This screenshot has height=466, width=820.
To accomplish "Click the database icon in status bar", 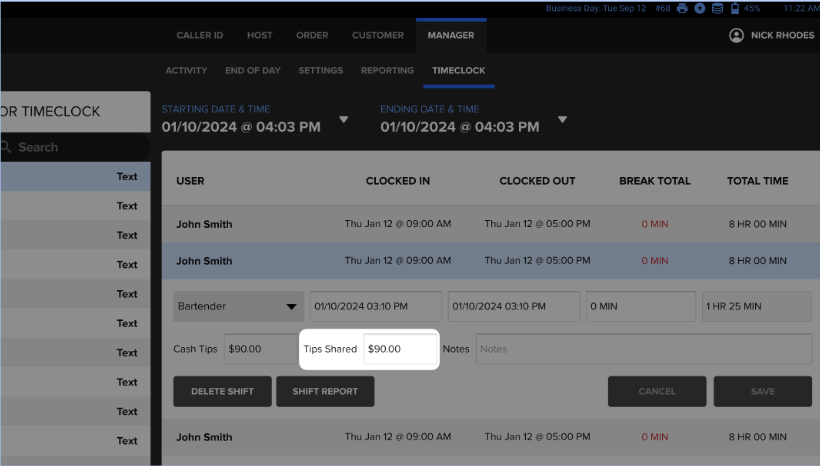I will tap(718, 8).
